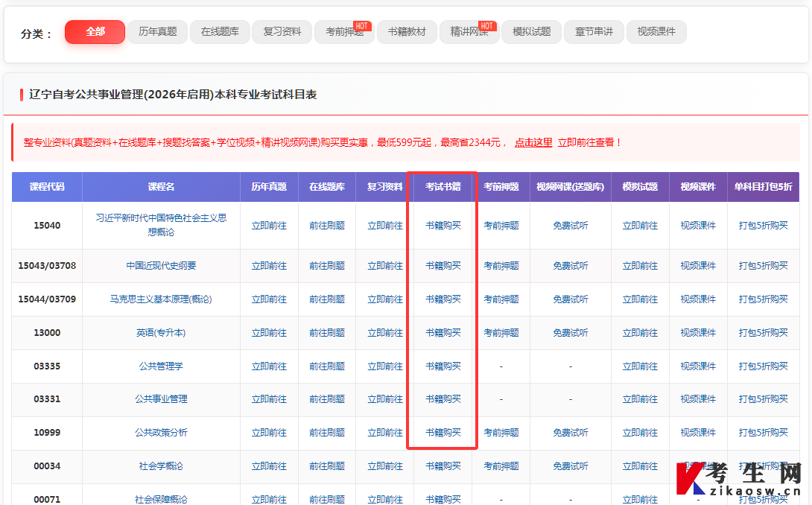
Task: Open 社会保障概论 course link
Action: [x=161, y=499]
